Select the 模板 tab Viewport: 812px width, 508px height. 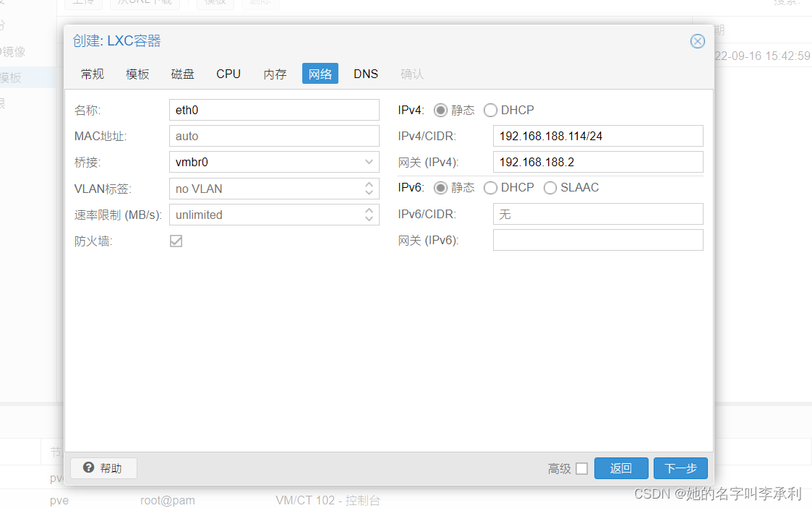click(x=137, y=74)
